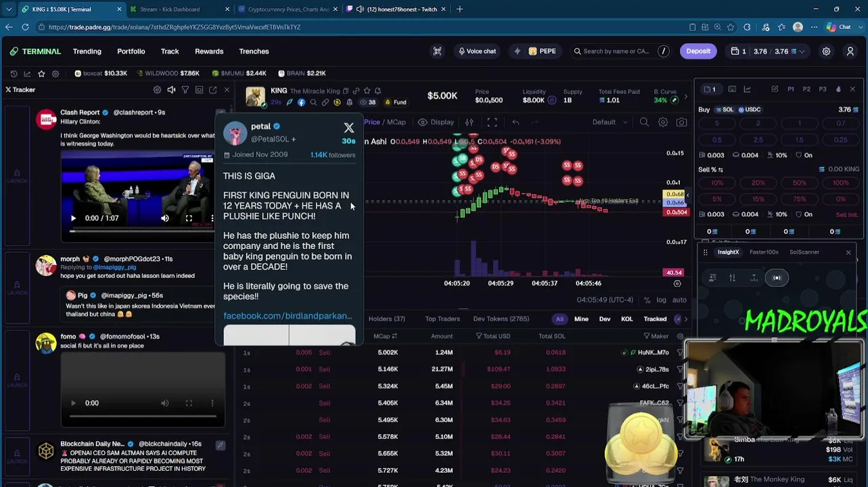868x487 pixels.
Task: Open the history clock icon in ticker bar
Action: (14, 73)
